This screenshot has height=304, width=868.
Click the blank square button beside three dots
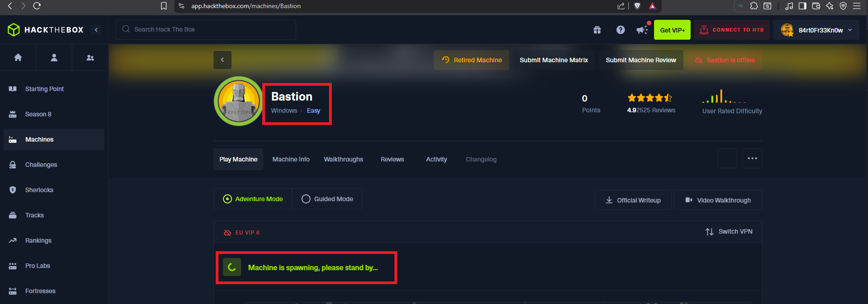pyautogui.click(x=727, y=158)
